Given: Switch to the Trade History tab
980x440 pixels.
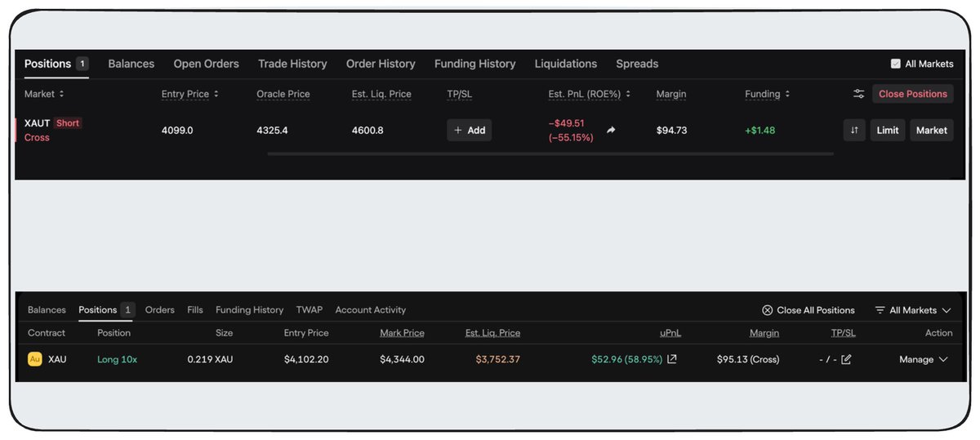Looking at the screenshot, I should coord(292,64).
